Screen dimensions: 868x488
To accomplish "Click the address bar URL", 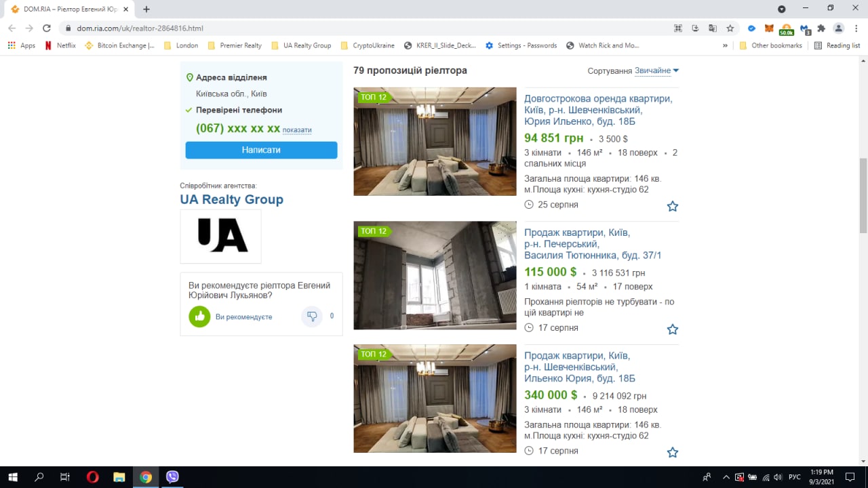I will click(x=140, y=28).
